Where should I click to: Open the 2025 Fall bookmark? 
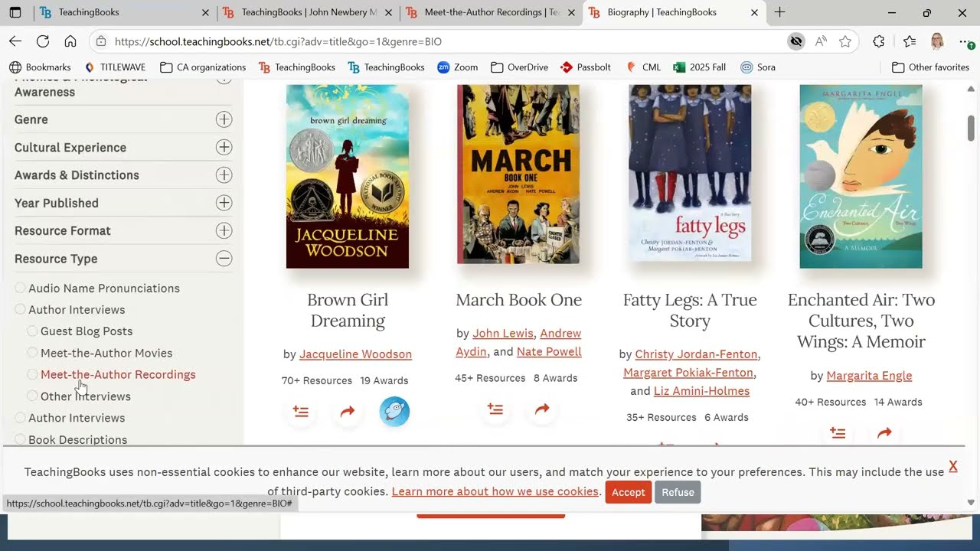700,67
